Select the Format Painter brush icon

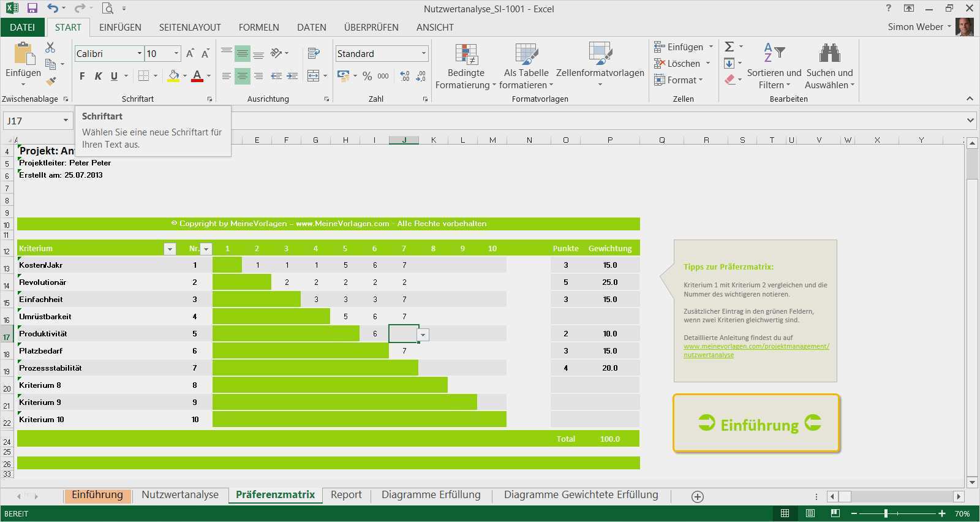pyautogui.click(x=51, y=80)
